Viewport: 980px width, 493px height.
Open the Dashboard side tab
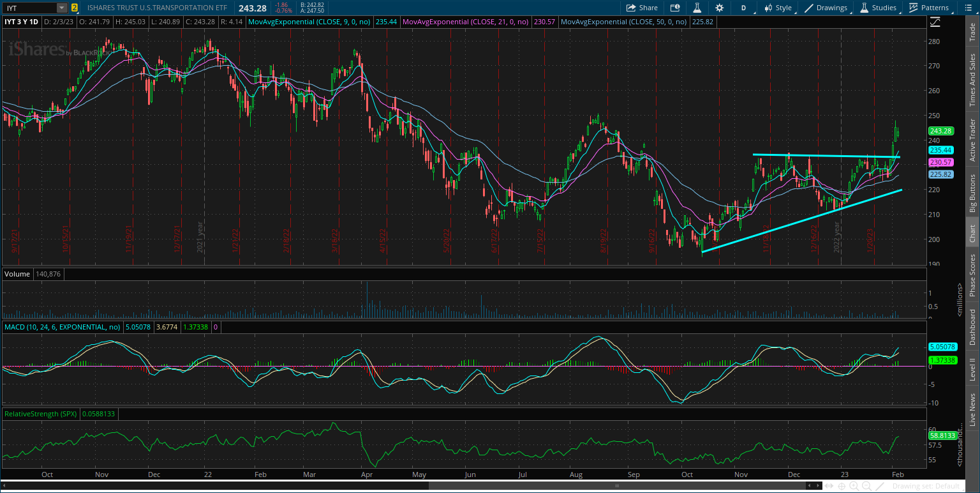(x=972, y=327)
